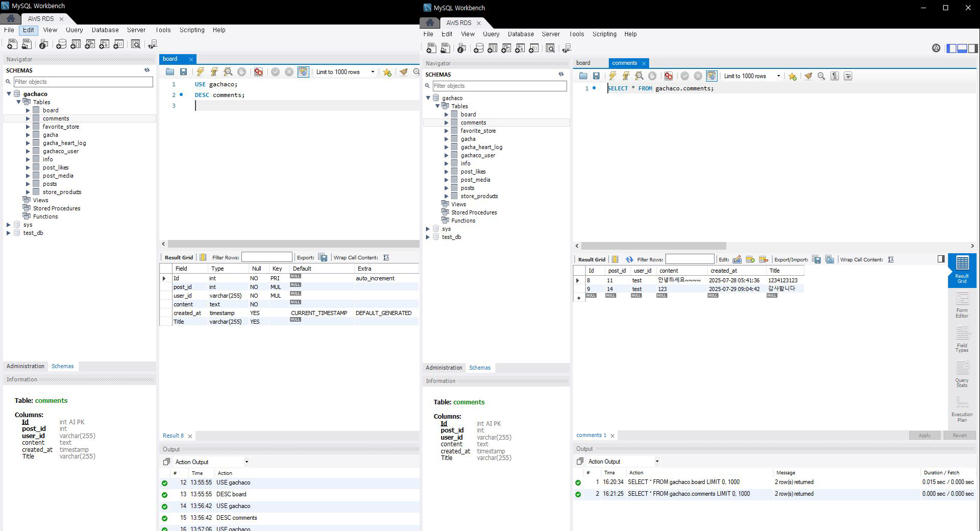This screenshot has width=980, height=531.
Task: Switch to the board tab in right window
Action: (583, 63)
